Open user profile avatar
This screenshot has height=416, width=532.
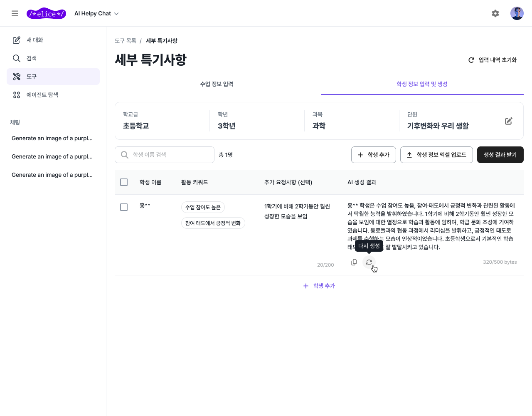point(517,13)
